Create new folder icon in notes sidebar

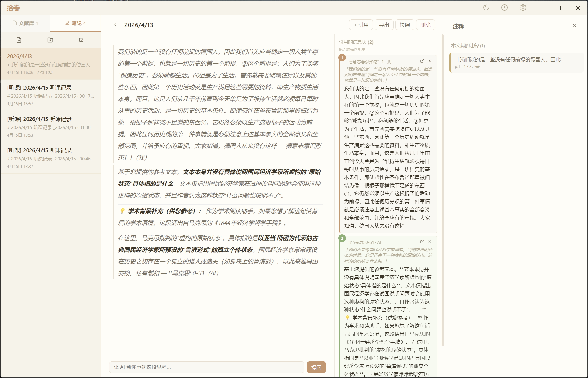[50, 40]
